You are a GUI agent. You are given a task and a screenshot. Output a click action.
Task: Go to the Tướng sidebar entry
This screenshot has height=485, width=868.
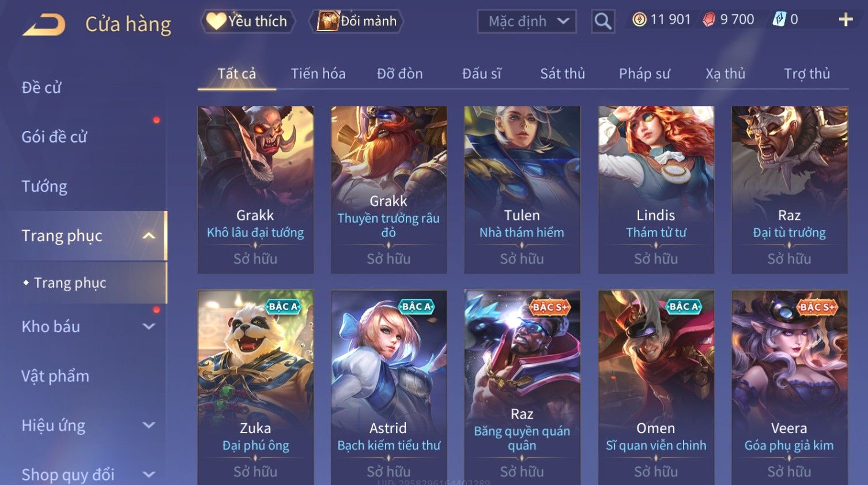44,187
